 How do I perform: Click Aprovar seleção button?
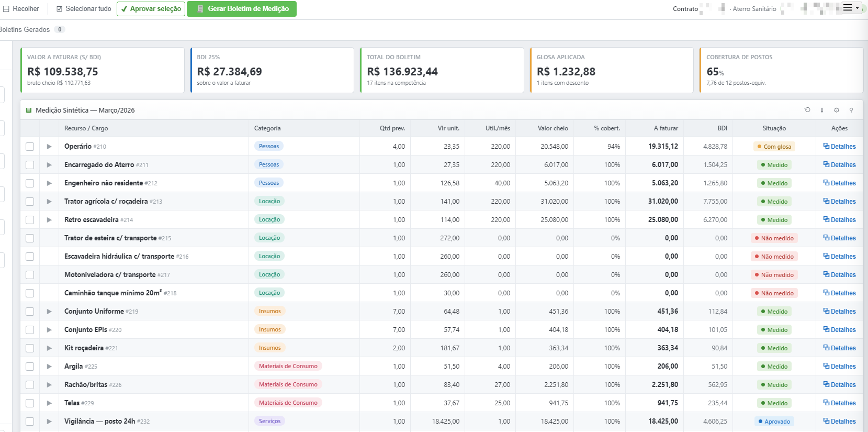pyautogui.click(x=151, y=9)
